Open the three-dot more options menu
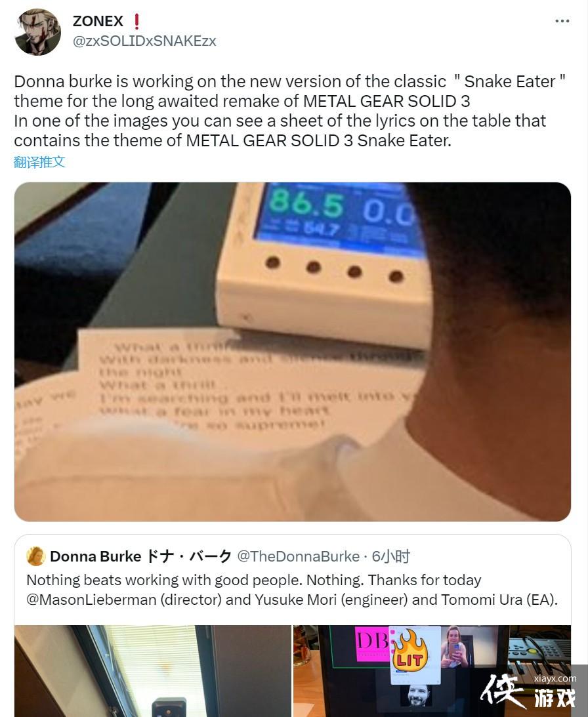The image size is (588, 717). pos(562,21)
